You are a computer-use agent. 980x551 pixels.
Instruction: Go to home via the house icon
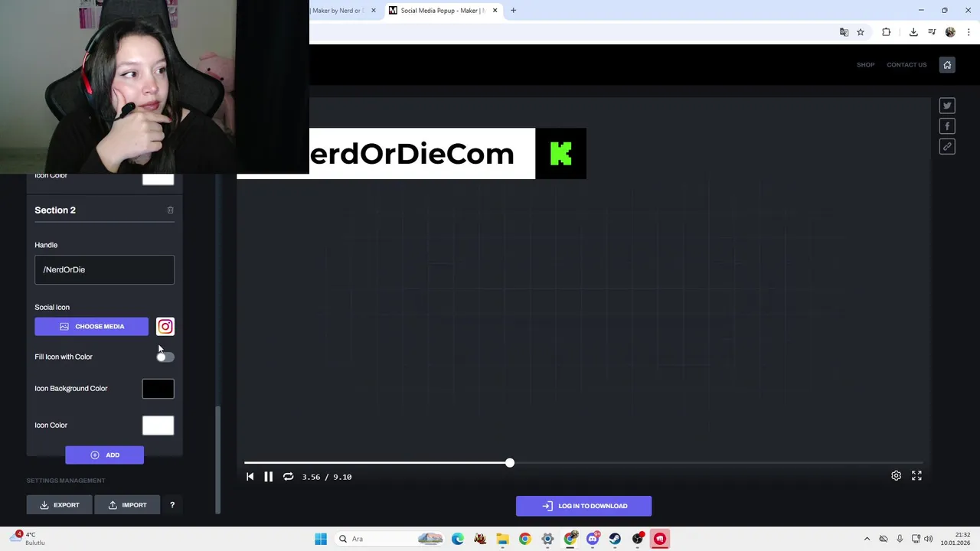coord(947,65)
